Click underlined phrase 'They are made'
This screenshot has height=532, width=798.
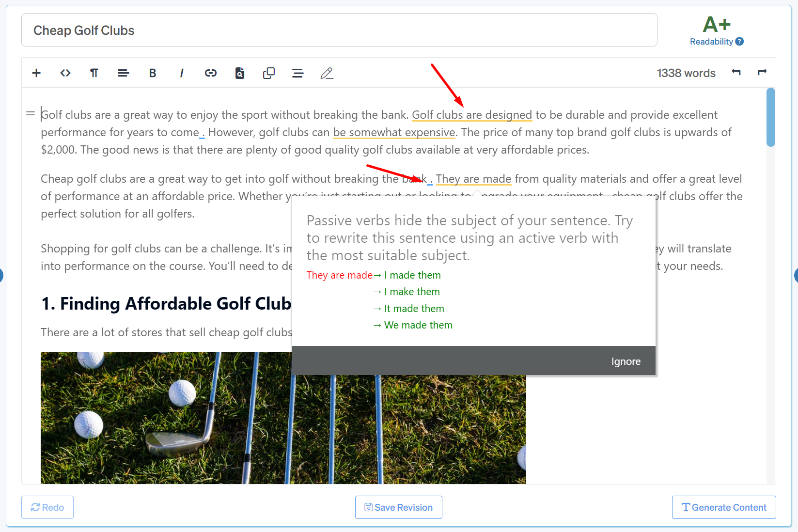pos(474,179)
